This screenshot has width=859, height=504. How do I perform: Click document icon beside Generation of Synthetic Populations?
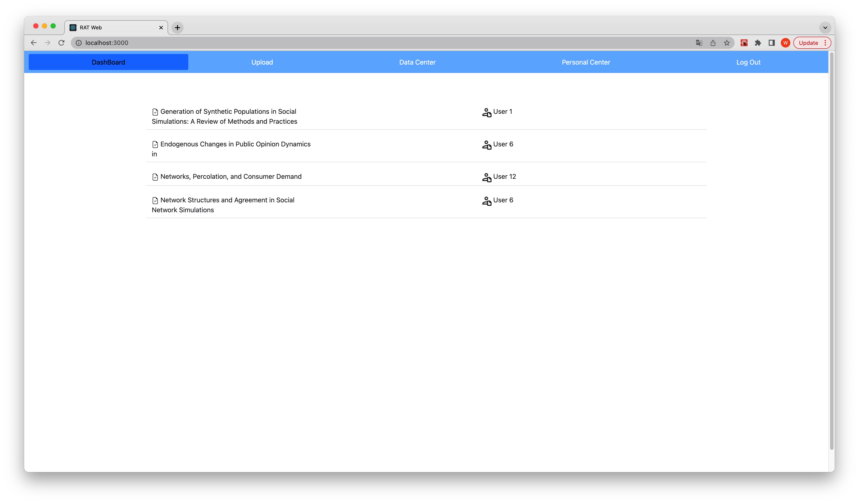pyautogui.click(x=155, y=112)
